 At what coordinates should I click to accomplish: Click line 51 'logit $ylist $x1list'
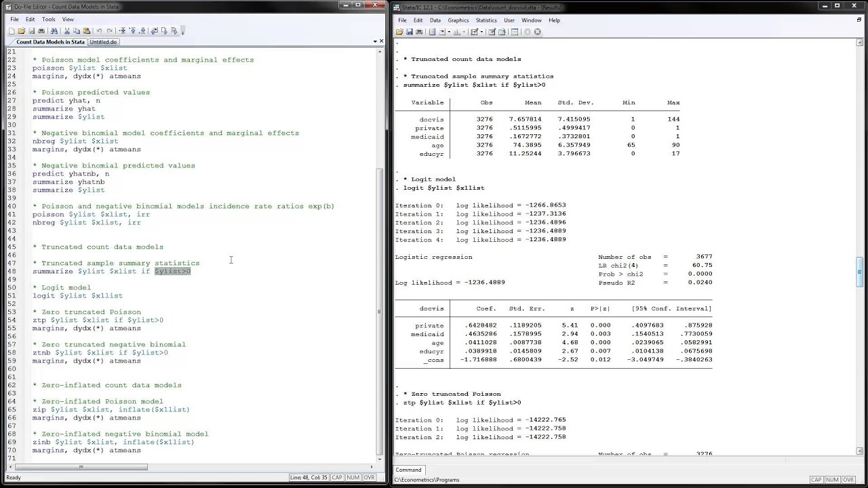[x=77, y=296]
